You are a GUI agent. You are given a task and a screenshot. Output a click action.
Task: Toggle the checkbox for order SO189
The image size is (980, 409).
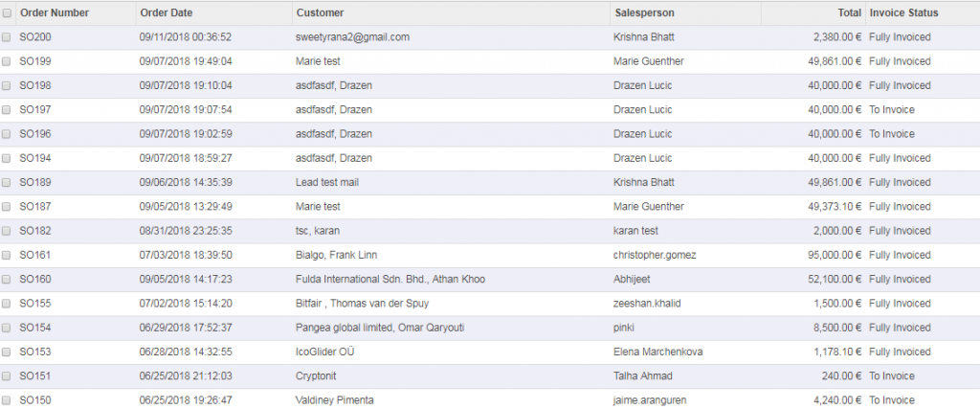coord(8,182)
